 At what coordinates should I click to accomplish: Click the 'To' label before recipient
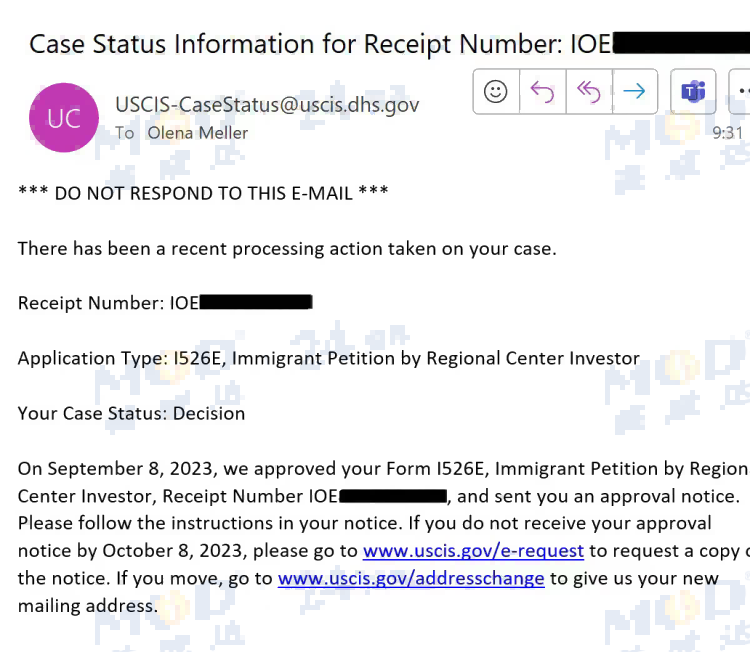(125, 132)
